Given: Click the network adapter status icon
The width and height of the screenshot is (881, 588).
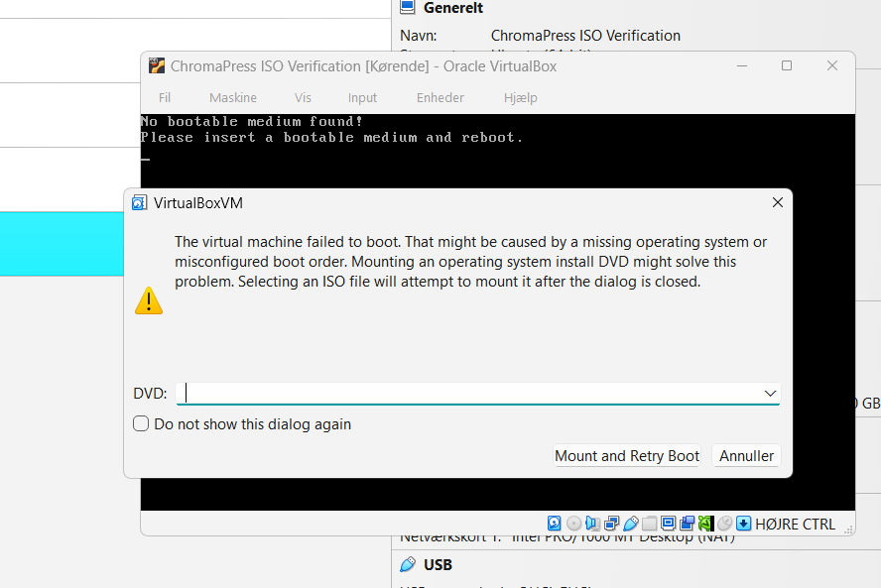Looking at the screenshot, I should (611, 524).
